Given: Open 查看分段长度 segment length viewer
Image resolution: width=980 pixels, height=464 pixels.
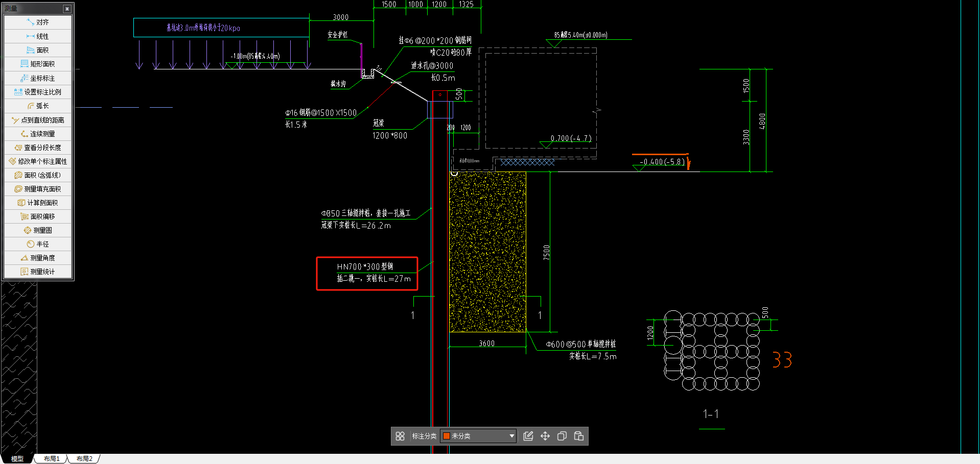Looking at the screenshot, I should pyautogui.click(x=38, y=148).
